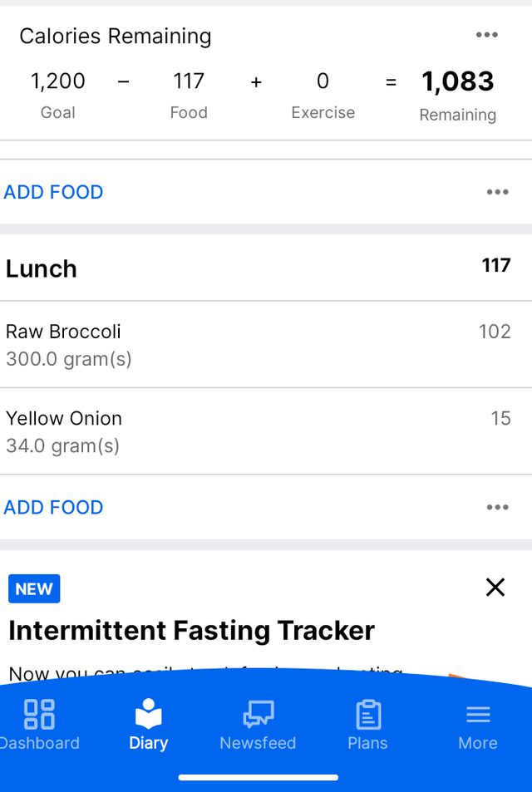The height and width of the screenshot is (792, 532).
Task: Tap the 0 Exercise calories value
Action: (x=323, y=81)
